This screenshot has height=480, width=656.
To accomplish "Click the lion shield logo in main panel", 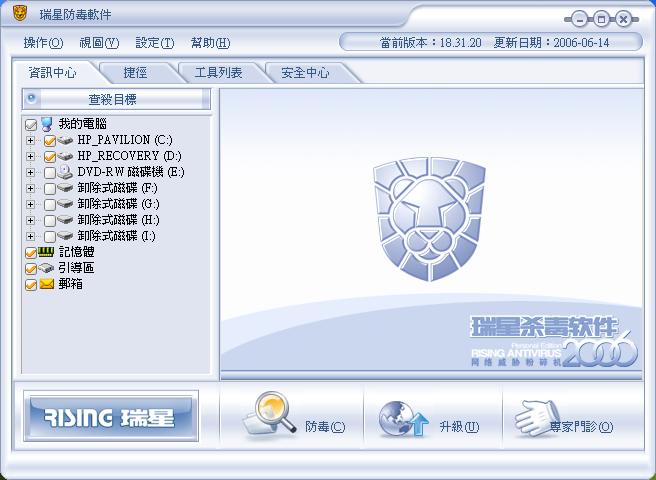I will [429, 219].
